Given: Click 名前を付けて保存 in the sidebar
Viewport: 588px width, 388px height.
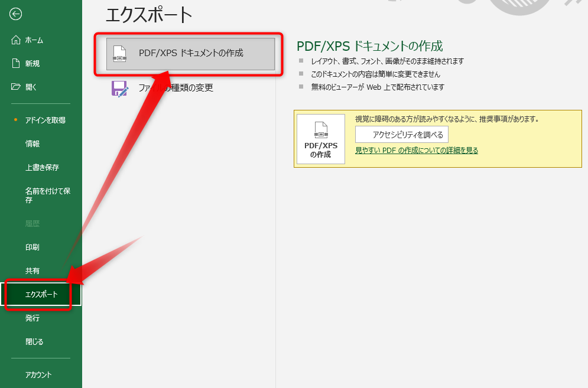Looking at the screenshot, I should [x=48, y=195].
